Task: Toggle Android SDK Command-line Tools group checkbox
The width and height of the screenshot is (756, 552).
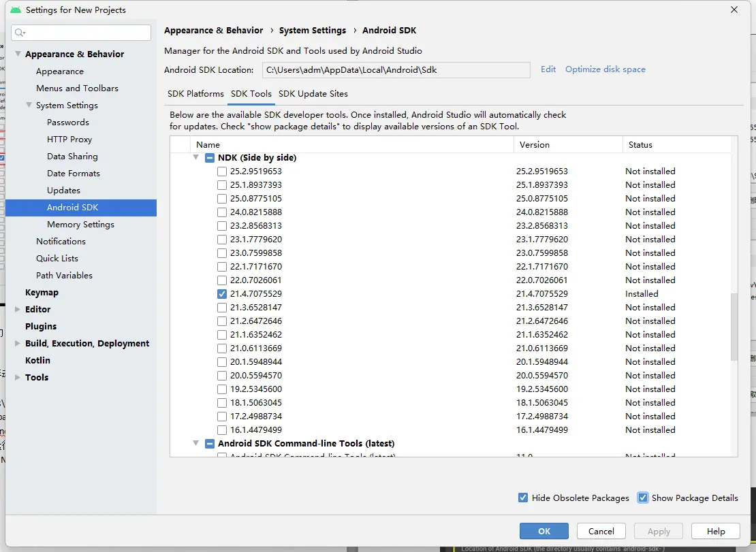Action: click(210, 444)
